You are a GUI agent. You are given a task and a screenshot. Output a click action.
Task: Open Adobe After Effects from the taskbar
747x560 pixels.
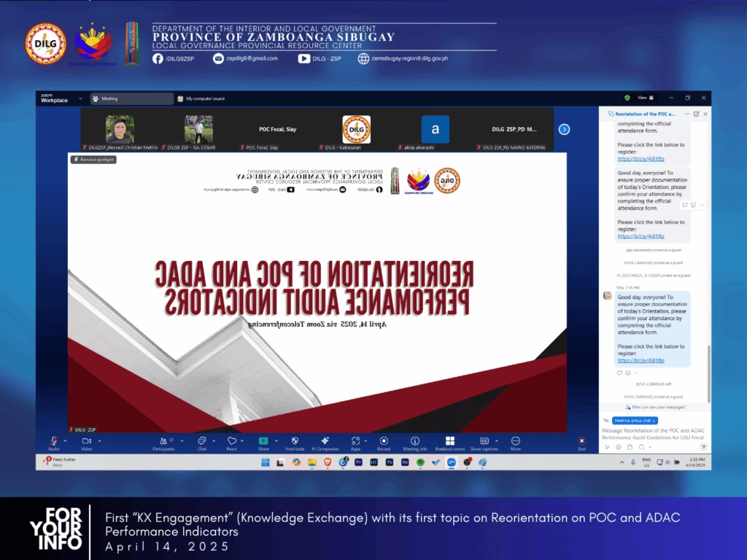click(x=405, y=462)
